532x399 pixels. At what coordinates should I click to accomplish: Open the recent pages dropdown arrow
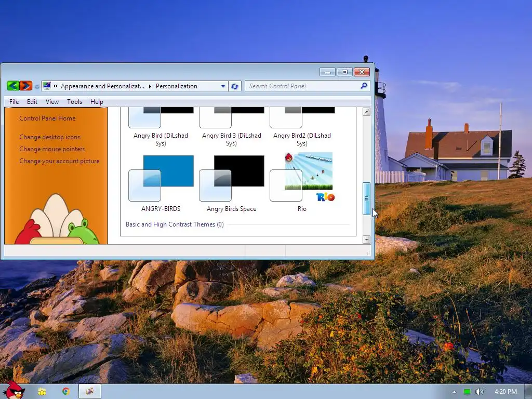(x=37, y=87)
